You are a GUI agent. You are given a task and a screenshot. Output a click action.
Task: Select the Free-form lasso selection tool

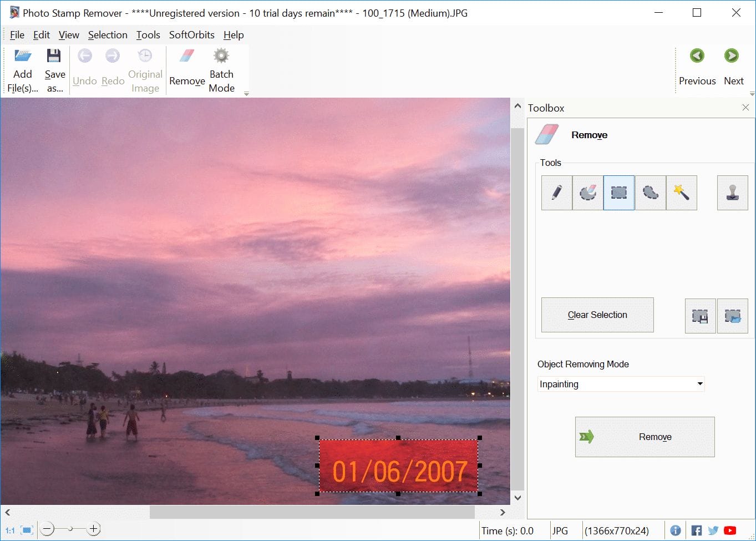point(650,193)
